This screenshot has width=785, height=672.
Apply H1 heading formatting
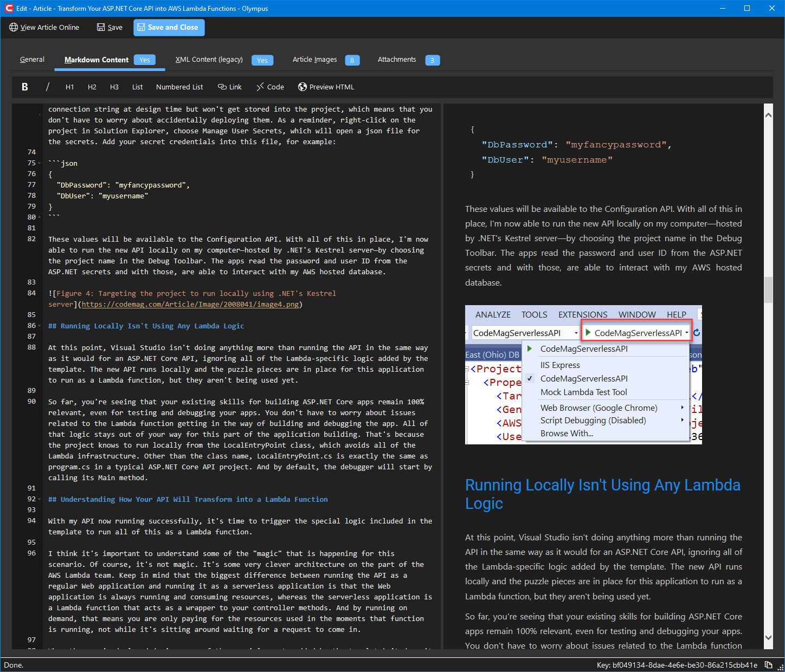[x=70, y=87]
